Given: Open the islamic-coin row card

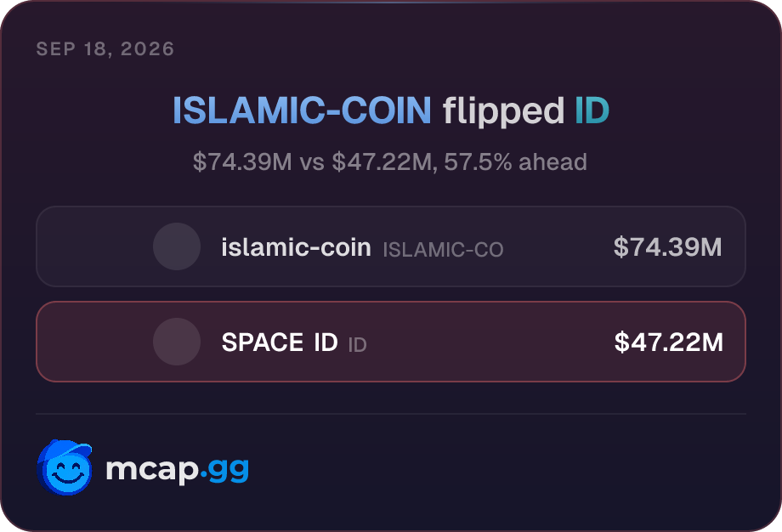Looking at the screenshot, I should [391, 246].
